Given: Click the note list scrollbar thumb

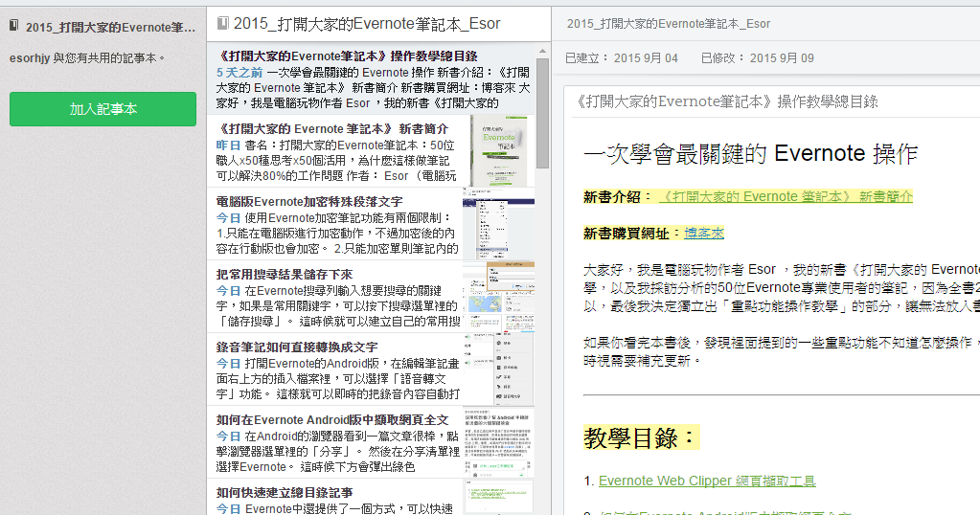Looking at the screenshot, I should pos(542,113).
